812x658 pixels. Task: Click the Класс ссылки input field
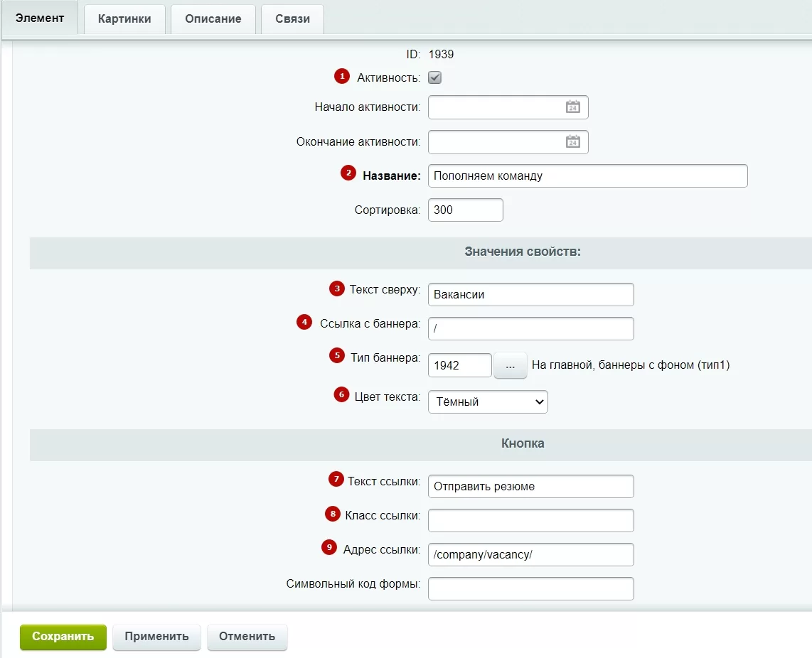[x=531, y=521]
